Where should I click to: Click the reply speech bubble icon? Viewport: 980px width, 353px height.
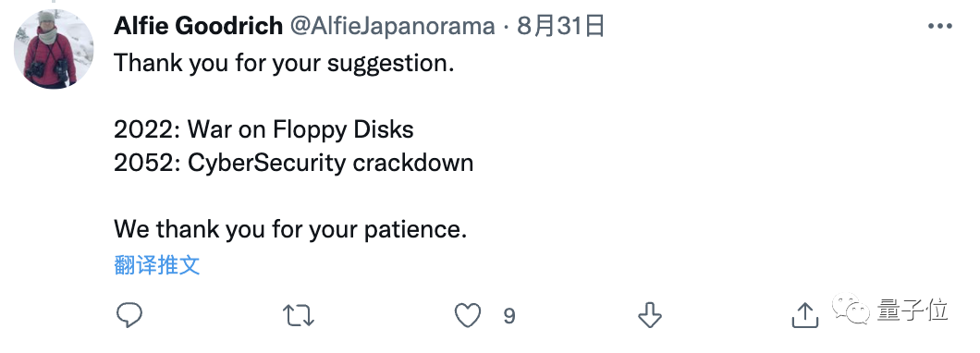129,315
